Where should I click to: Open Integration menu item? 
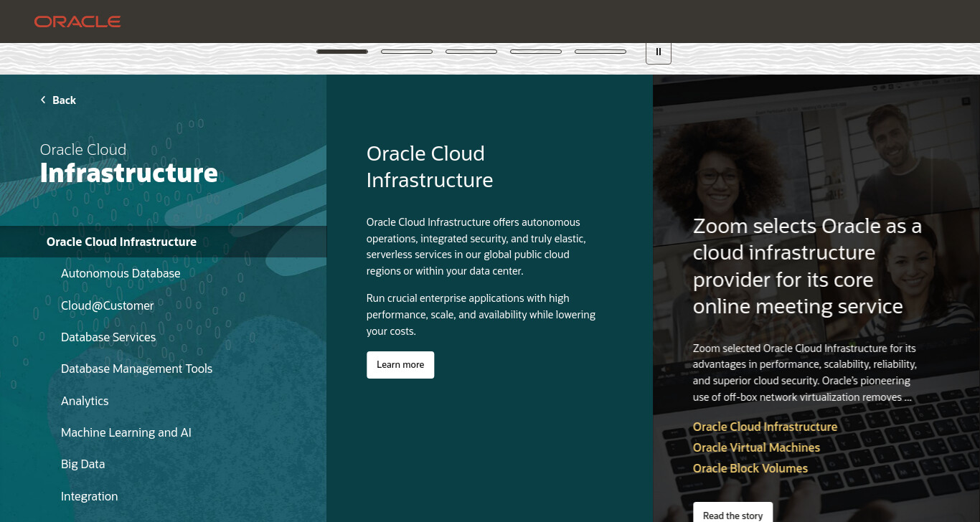pos(90,496)
